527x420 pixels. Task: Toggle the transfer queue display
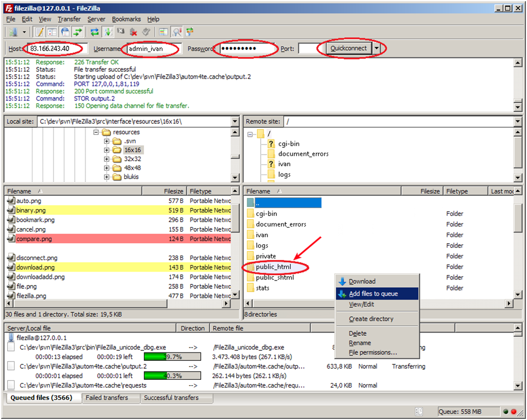78,32
